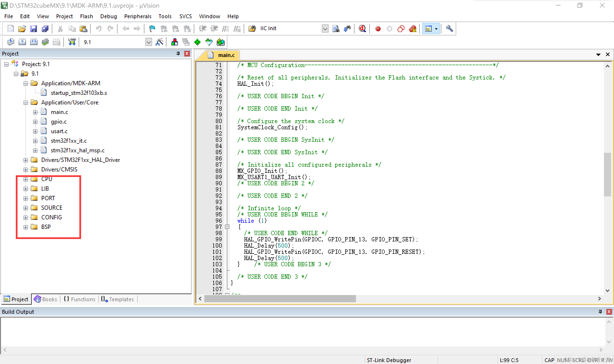The width and height of the screenshot is (614, 364).
Task: Switch to the Functions tab
Action: click(80, 299)
